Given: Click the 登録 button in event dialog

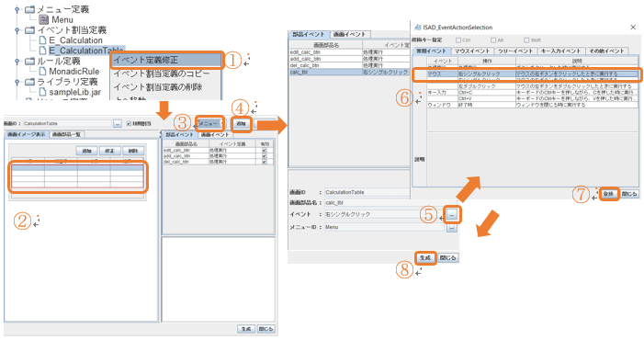Looking at the screenshot, I should (609, 194).
